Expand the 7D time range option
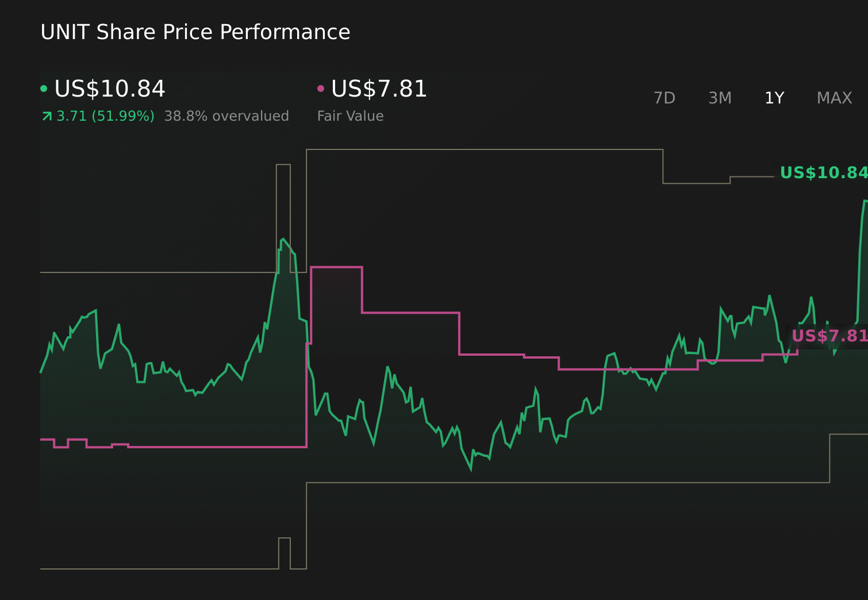Screen dimensions: 868x600 (665, 98)
